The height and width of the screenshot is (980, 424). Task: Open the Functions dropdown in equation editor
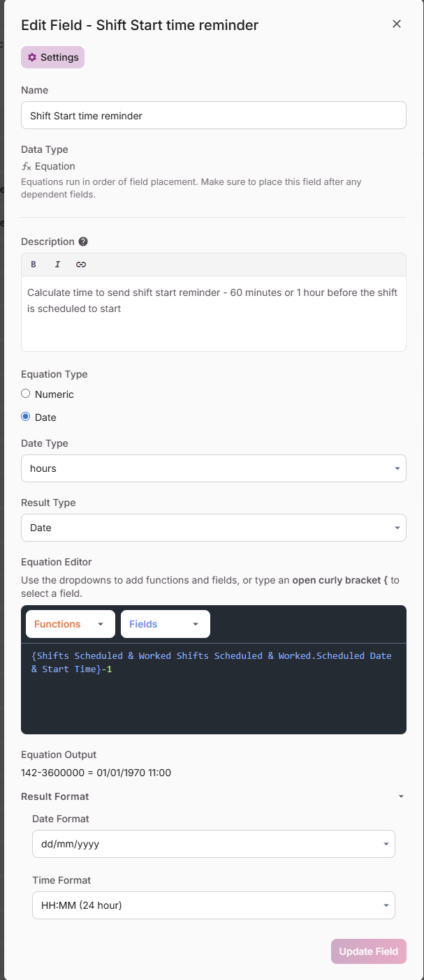pos(70,624)
